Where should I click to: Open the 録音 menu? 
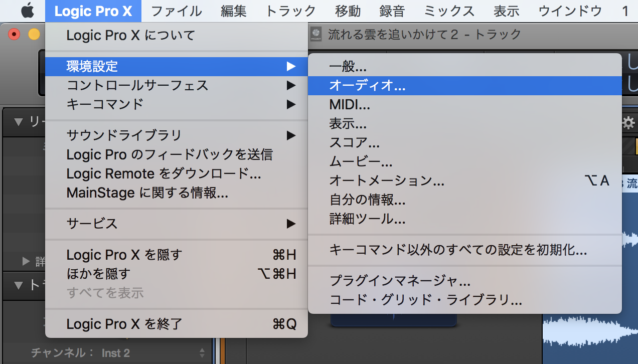tap(392, 11)
